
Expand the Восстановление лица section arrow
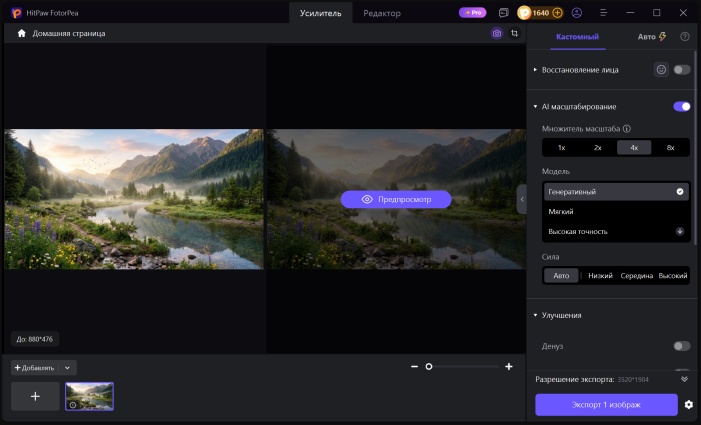[x=535, y=70]
